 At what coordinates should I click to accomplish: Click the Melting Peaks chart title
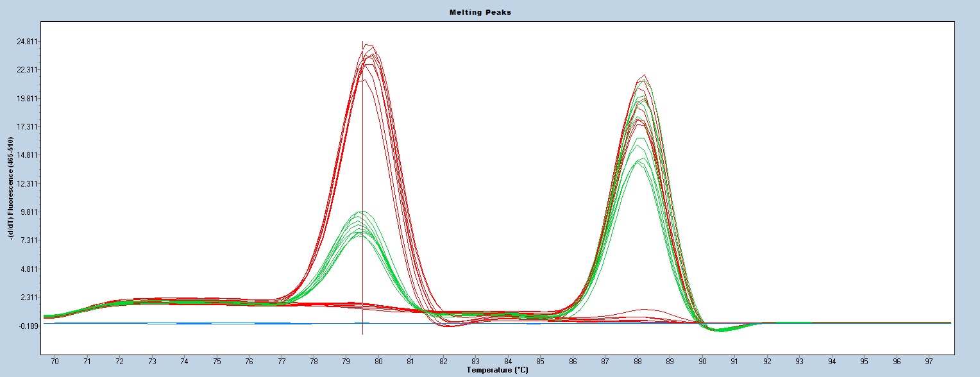[x=489, y=12]
